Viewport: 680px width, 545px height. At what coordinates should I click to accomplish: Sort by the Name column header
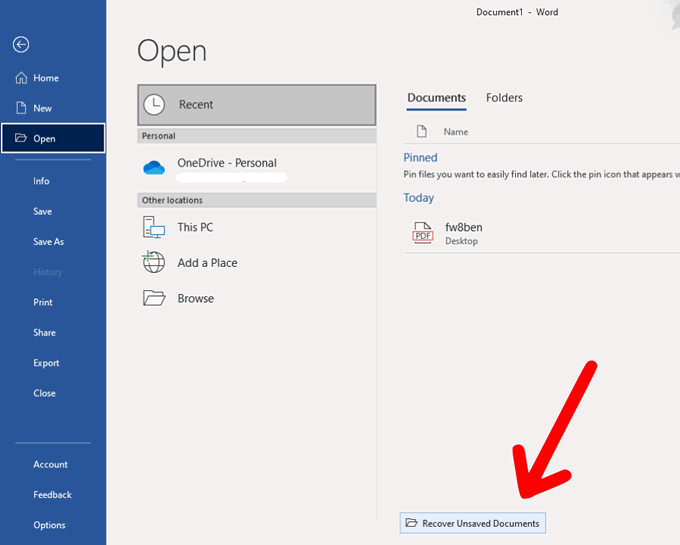pyautogui.click(x=455, y=132)
